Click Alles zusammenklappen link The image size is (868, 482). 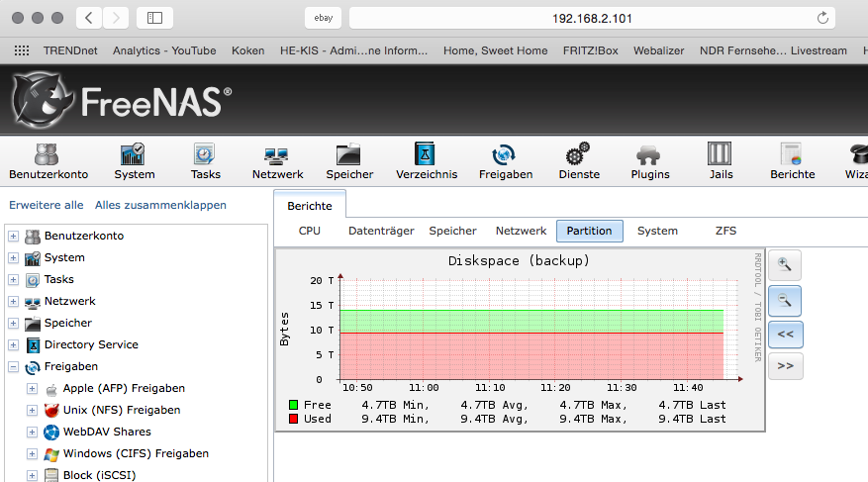click(160, 205)
